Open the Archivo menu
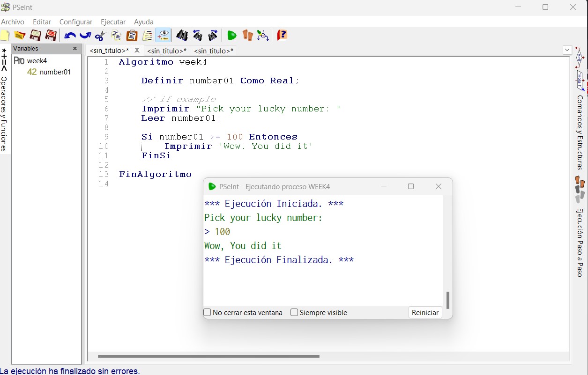Screen dimensions: 588x375 tap(13, 22)
